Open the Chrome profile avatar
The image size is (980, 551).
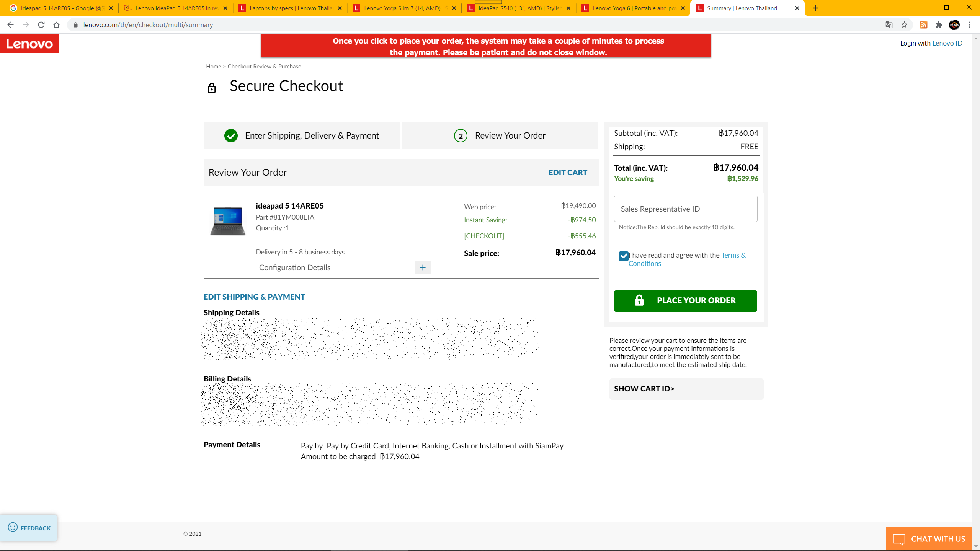[x=954, y=25]
